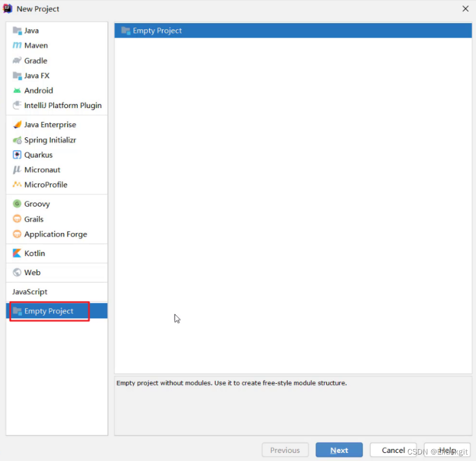This screenshot has height=461, width=476.
Task: Select Gradle project type label
Action: [x=36, y=61]
